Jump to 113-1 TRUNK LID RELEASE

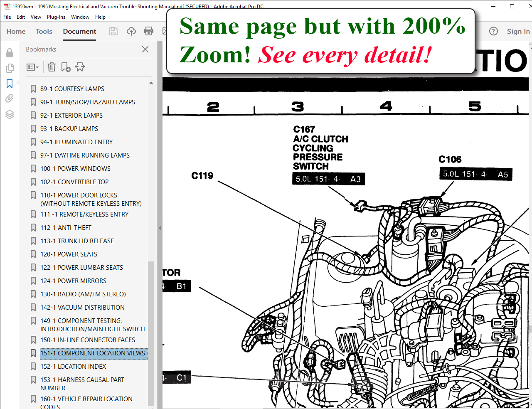77,241
